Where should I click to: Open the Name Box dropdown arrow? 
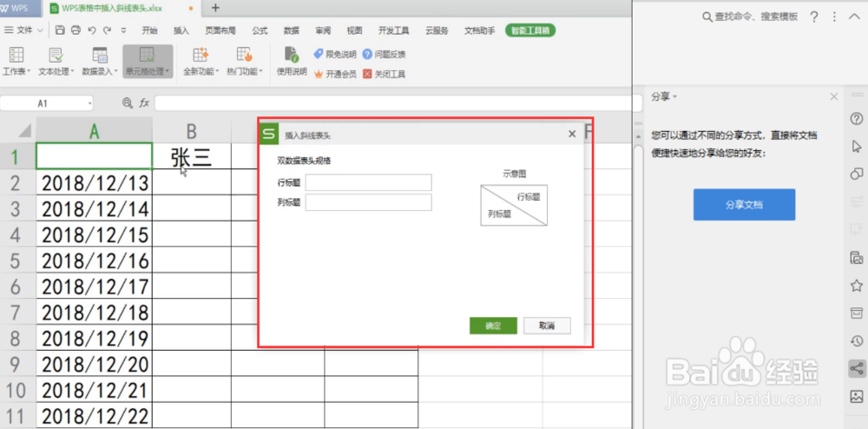(89, 103)
